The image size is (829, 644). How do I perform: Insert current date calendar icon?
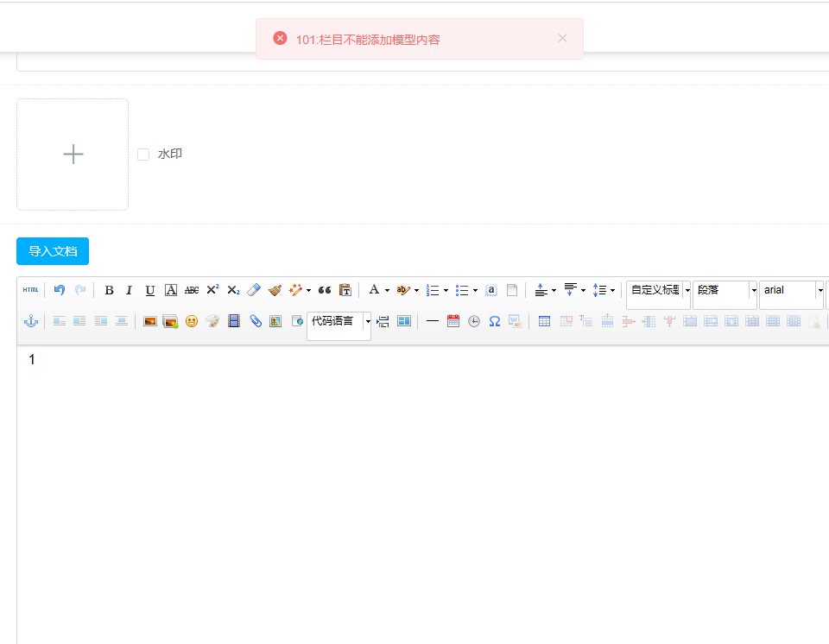point(453,321)
